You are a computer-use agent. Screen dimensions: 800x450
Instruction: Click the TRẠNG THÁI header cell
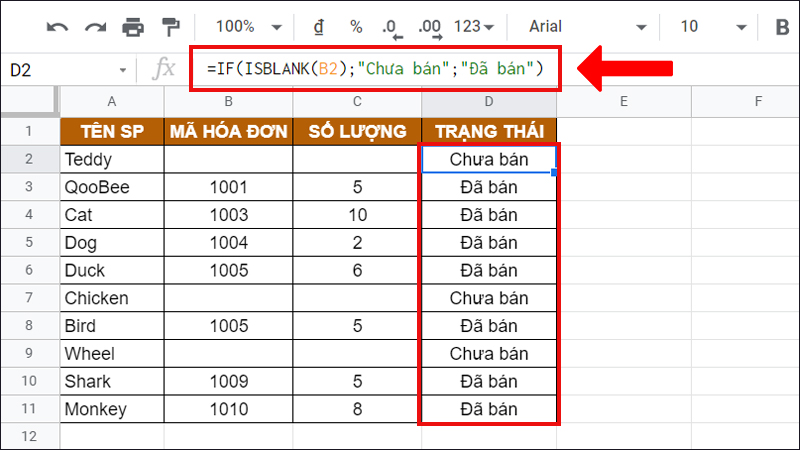pos(489,131)
